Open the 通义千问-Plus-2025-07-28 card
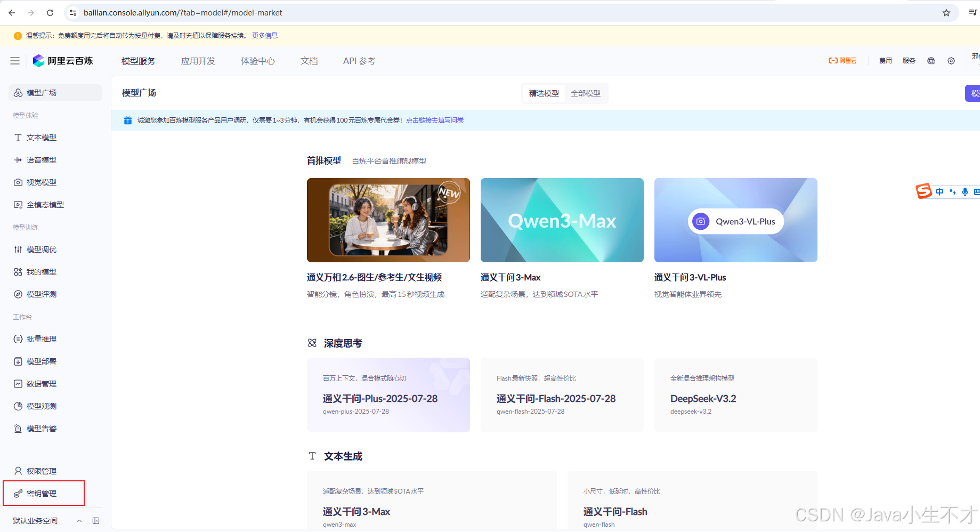This screenshot has height=532, width=980. point(388,395)
